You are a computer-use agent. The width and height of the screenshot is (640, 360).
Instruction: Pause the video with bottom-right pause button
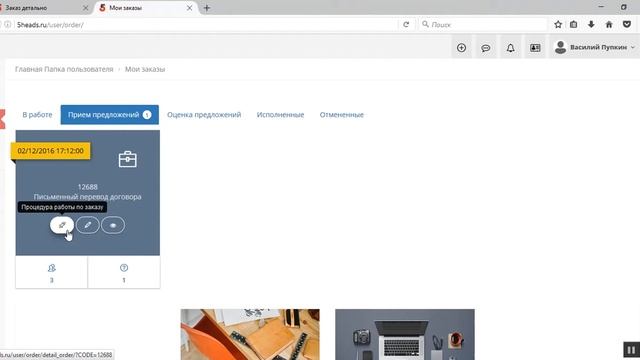pyautogui.click(x=631, y=350)
